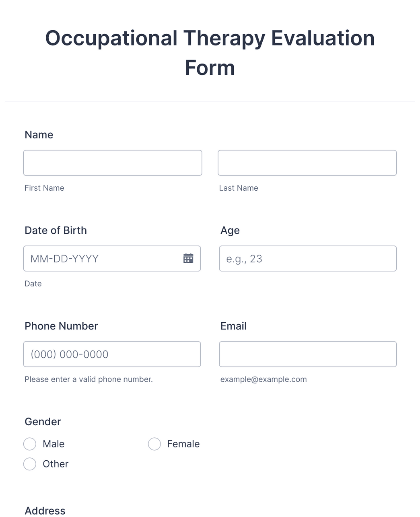Click the Email label text
420x517 pixels.
233,326
